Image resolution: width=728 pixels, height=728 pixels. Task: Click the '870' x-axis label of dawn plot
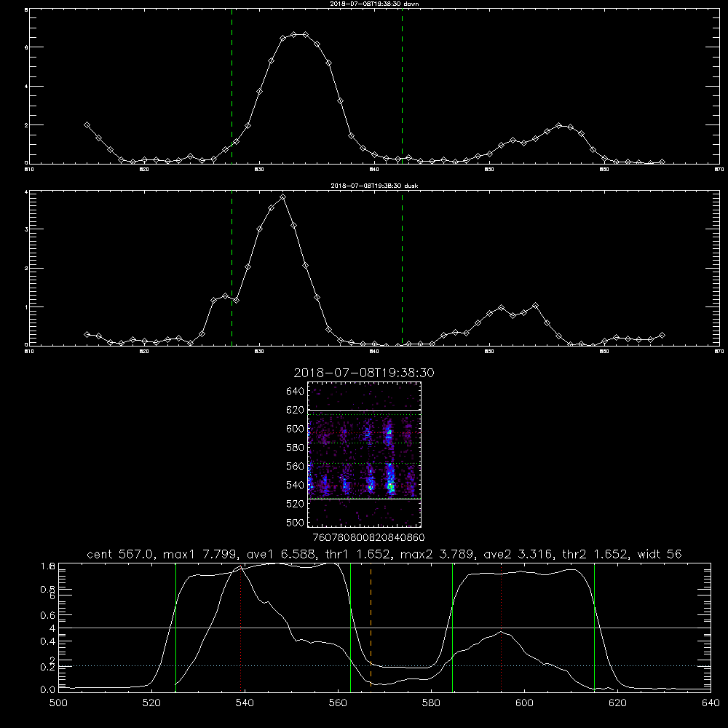[x=719, y=170]
